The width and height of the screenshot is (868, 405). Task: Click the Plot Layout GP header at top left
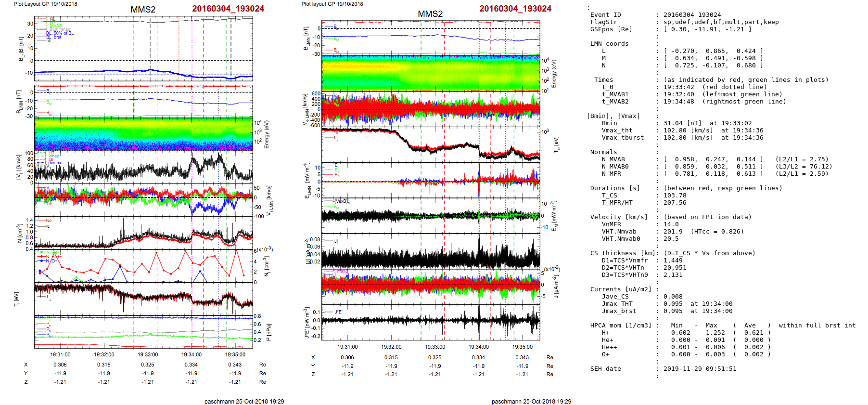pos(45,4)
